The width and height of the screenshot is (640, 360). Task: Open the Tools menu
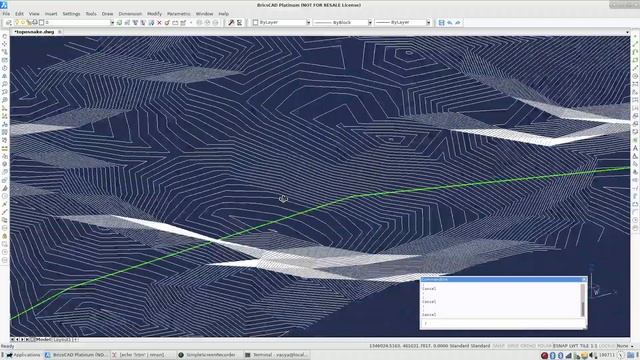click(x=91, y=13)
